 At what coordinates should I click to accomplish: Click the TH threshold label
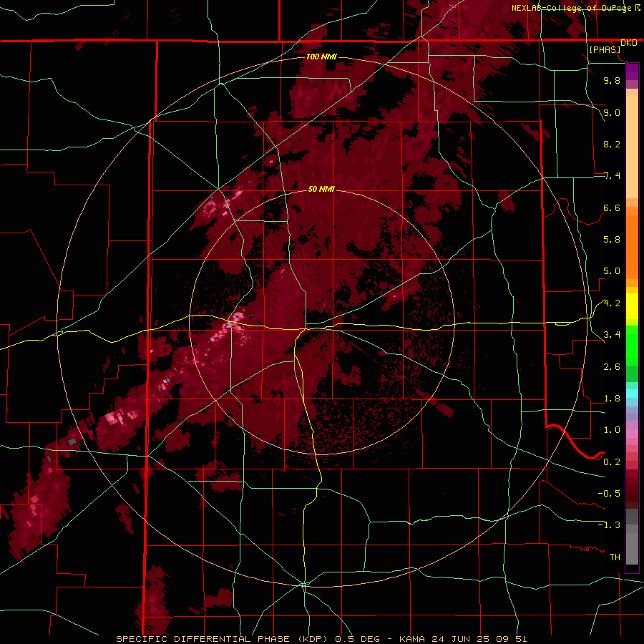coord(615,557)
